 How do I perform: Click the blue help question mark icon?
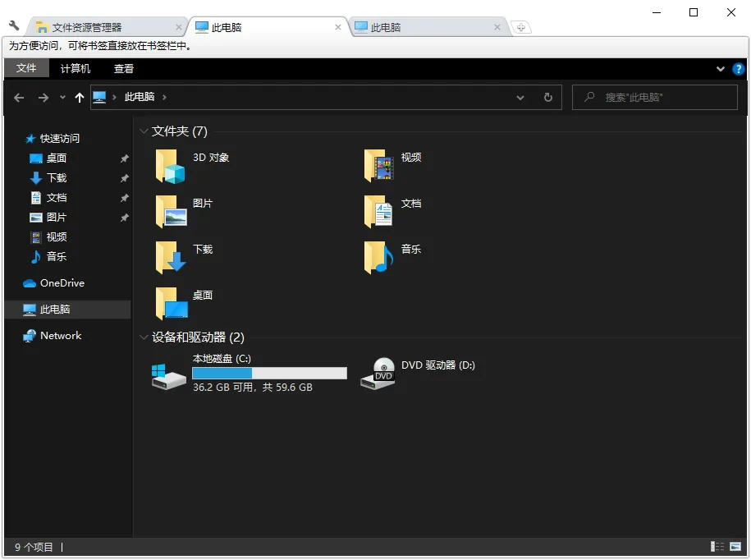tap(738, 69)
